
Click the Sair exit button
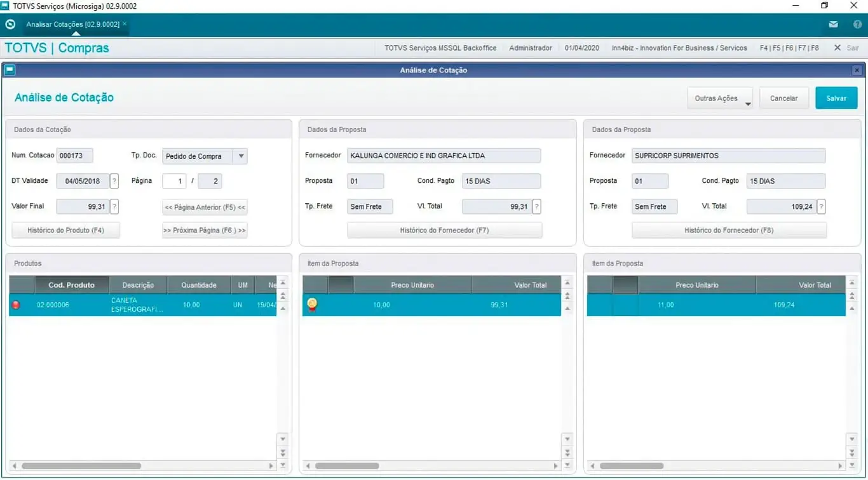[x=846, y=48]
